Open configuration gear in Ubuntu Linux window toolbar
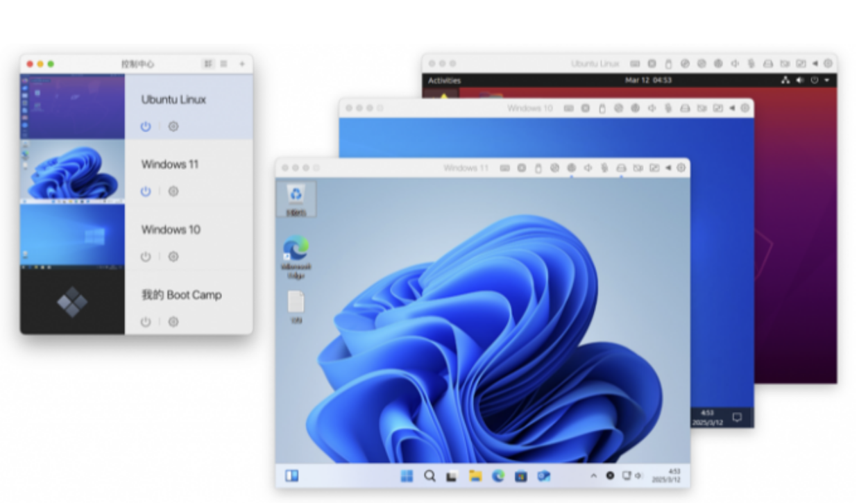 [x=828, y=63]
